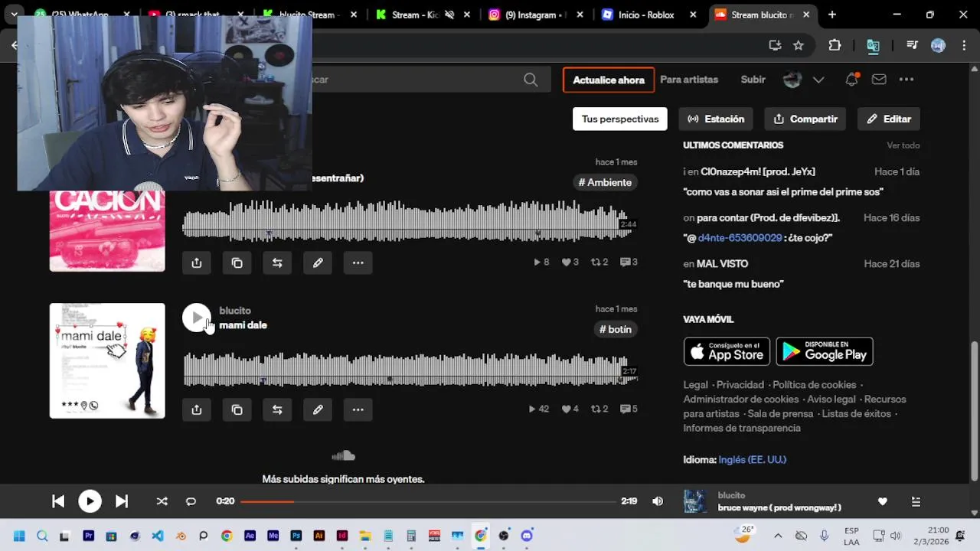
Task: Open header three-dot more menu
Action: 906,80
